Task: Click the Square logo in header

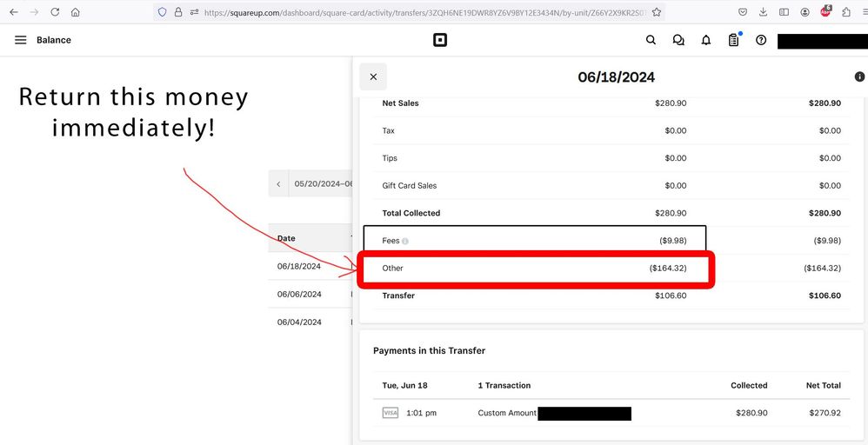Action: [x=439, y=40]
